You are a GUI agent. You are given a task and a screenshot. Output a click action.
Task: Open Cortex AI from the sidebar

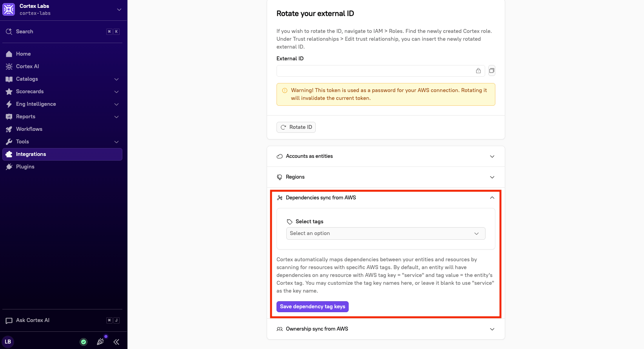coord(62,66)
